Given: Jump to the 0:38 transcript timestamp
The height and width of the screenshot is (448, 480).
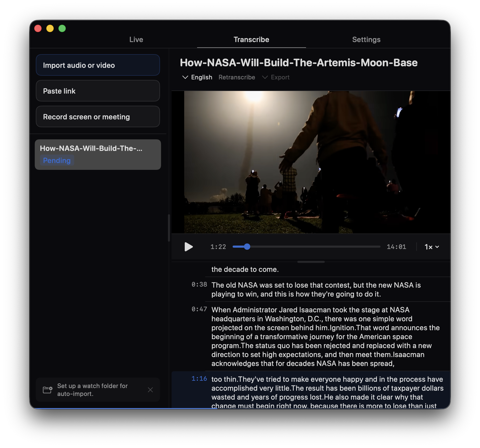Looking at the screenshot, I should [x=199, y=284].
